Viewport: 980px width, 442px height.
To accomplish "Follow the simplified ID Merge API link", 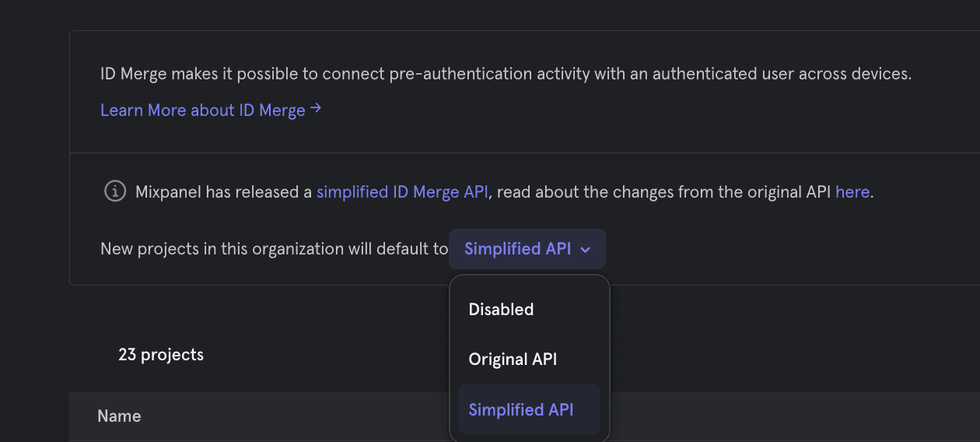I will [x=402, y=191].
